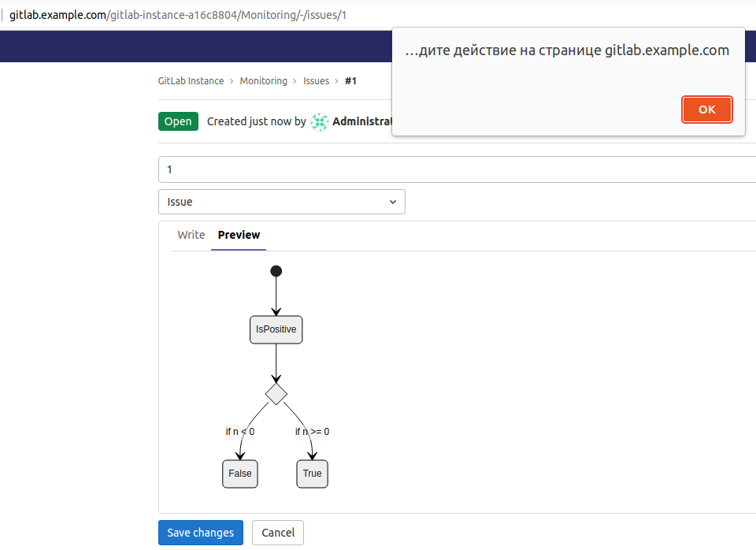Click the Administrator avatar icon

click(x=320, y=121)
